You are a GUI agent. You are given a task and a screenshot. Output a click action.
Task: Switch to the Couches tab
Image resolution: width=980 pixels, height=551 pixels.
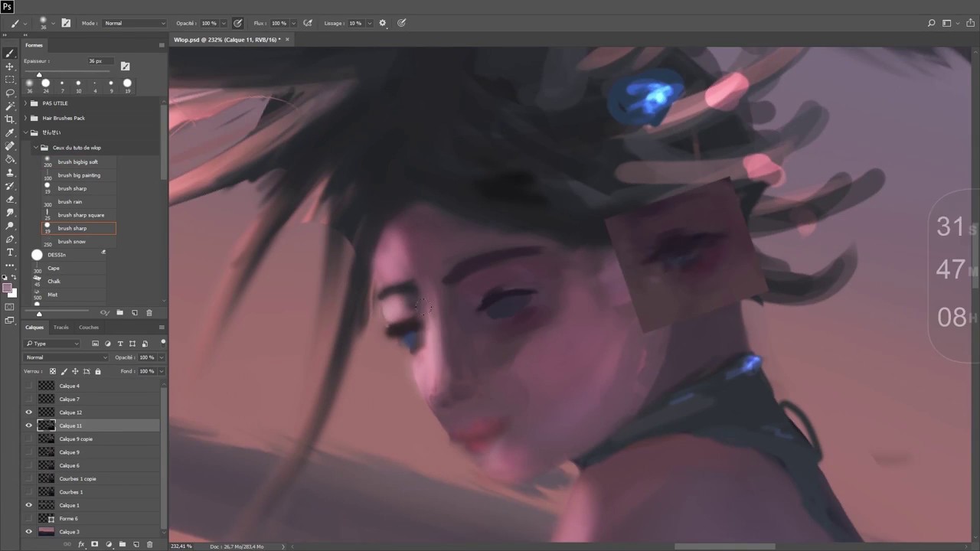(89, 328)
